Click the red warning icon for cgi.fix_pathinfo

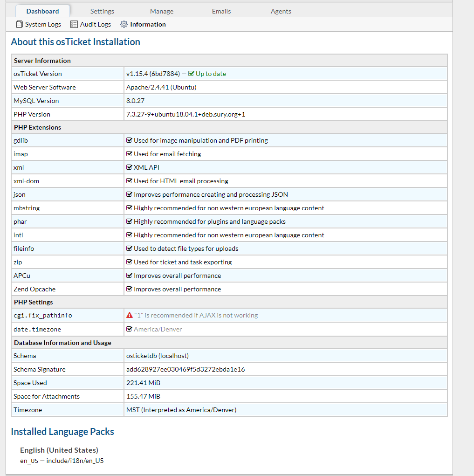pos(130,315)
